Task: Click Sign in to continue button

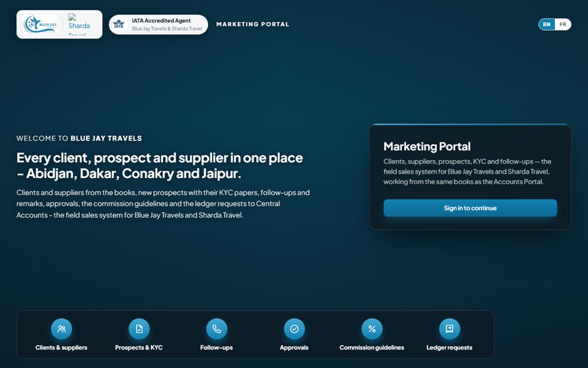Action: click(x=470, y=208)
